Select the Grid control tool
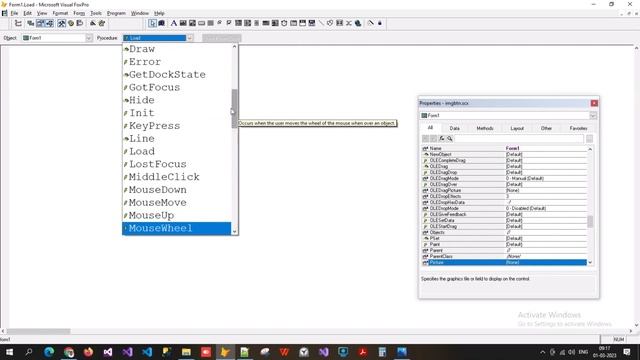The image size is (640, 360). 266,23
